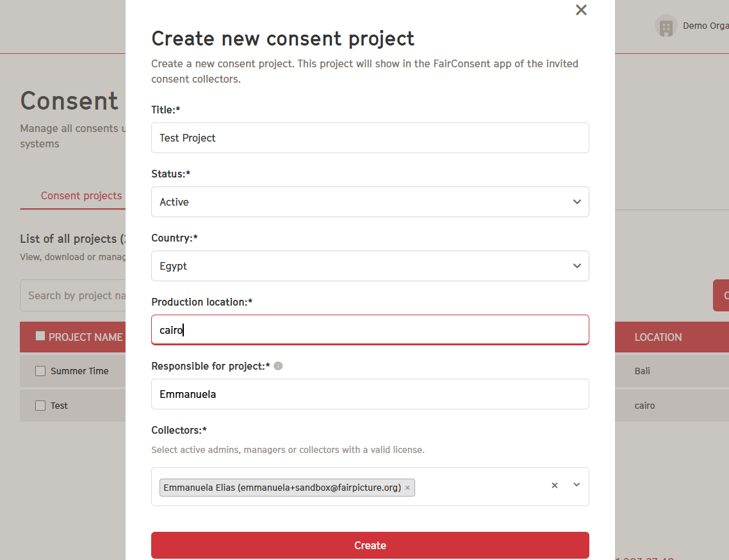
Task: Click the info icon beside Responsible for project
Action: pos(278,366)
